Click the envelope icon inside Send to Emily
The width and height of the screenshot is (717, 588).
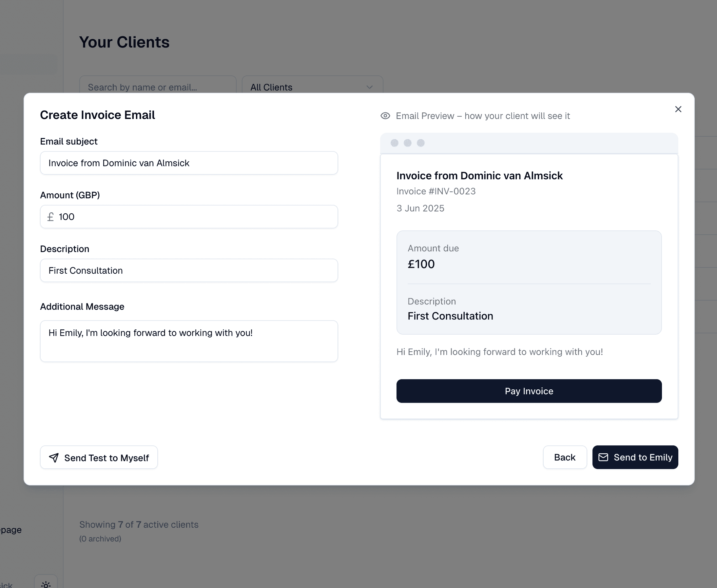(x=604, y=457)
